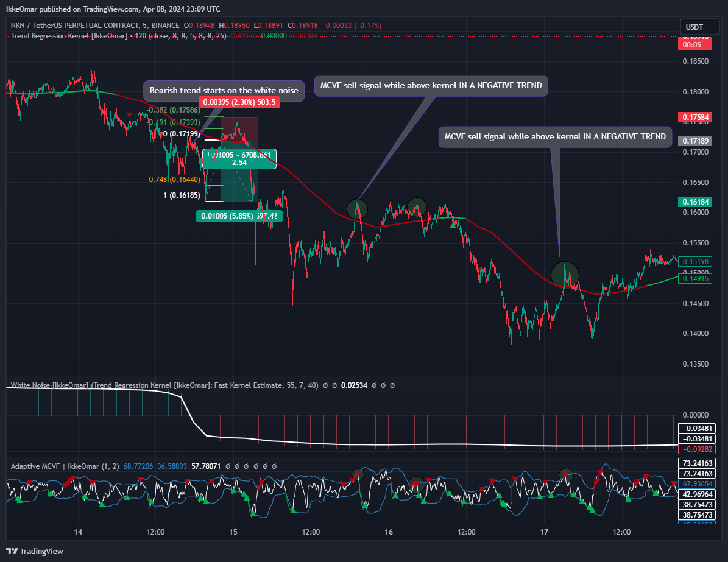Viewport: 728px width, 562px height.
Task: Click the 68.77206 MCVF legend value
Action: (x=138, y=466)
